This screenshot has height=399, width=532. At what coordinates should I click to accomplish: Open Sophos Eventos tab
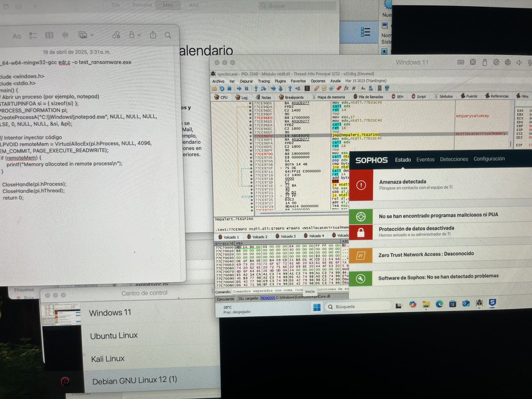coord(425,159)
